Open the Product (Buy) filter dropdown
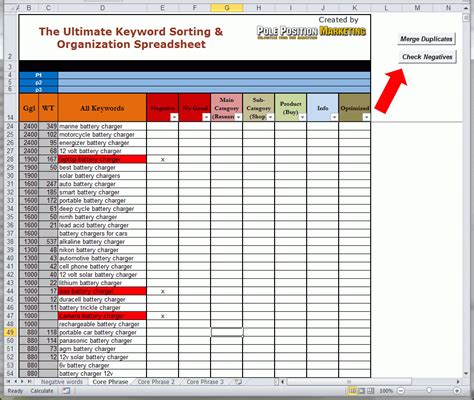 click(302, 117)
